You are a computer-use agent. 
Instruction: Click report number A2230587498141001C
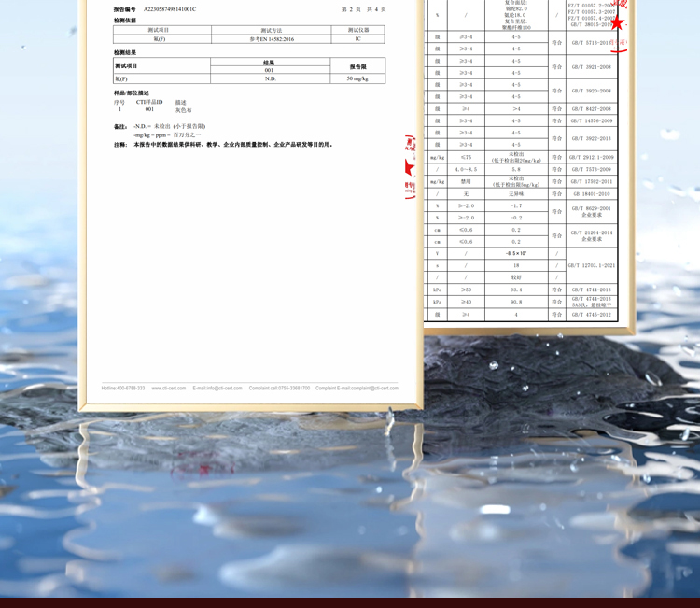170,9
